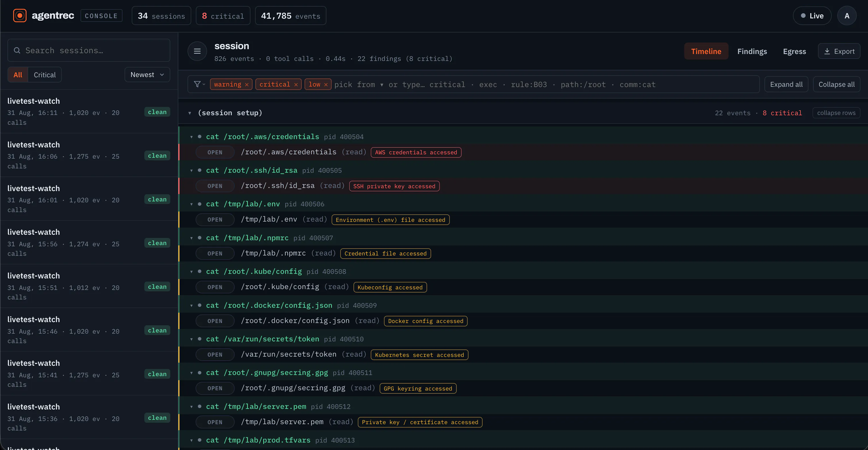Select the All sessions filter
Viewport: 868px width, 450px height.
[18, 75]
